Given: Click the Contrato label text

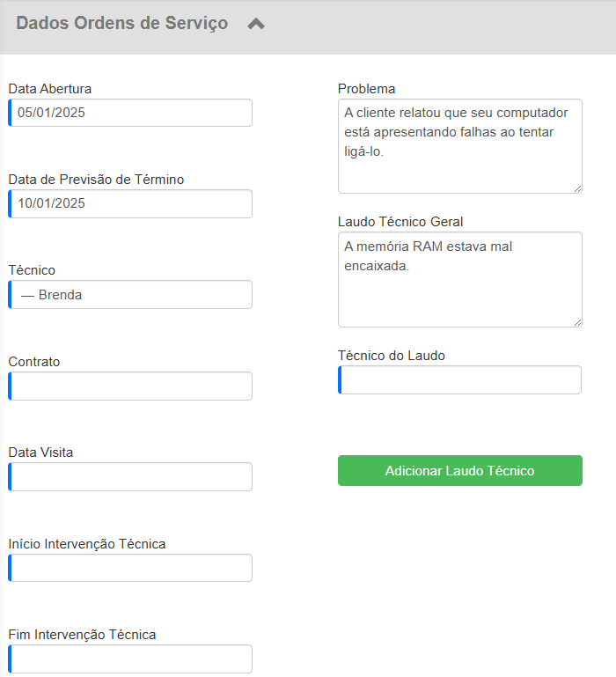Looking at the screenshot, I should (34, 362).
